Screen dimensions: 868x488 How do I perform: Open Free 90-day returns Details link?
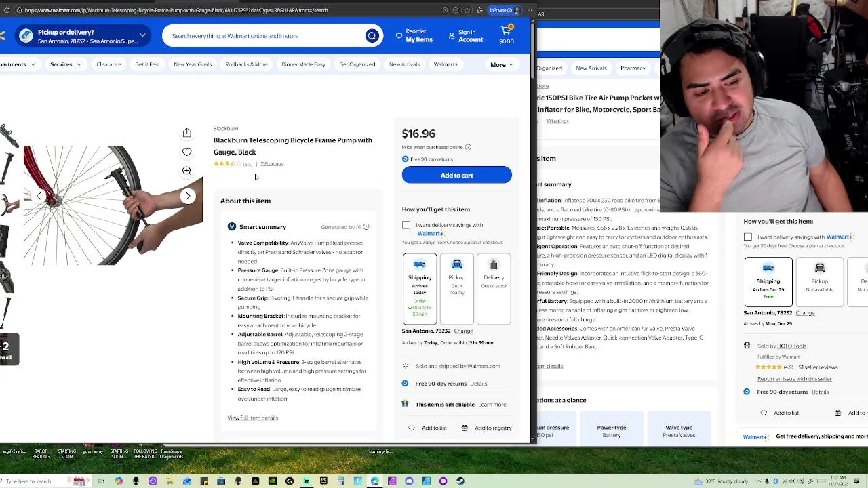pos(478,384)
